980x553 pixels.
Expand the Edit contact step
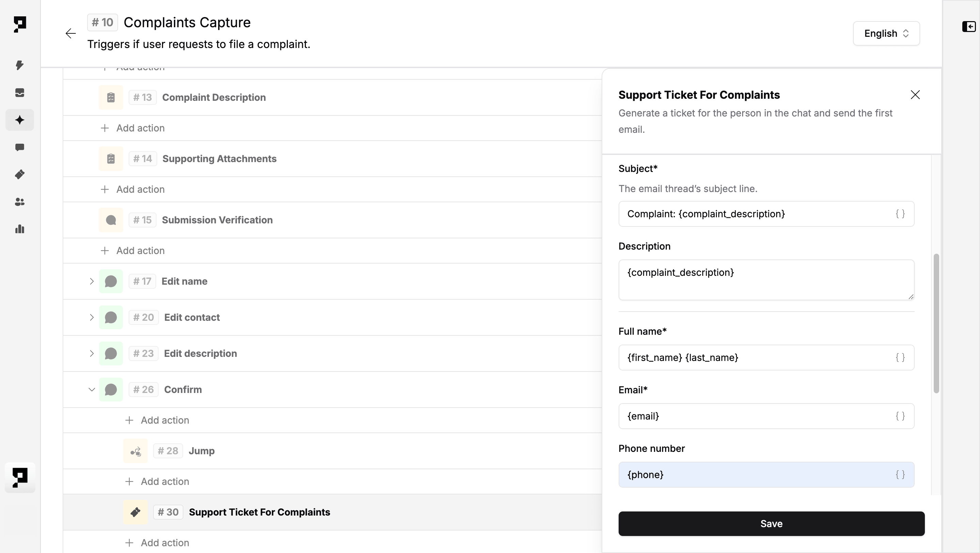[x=91, y=317]
